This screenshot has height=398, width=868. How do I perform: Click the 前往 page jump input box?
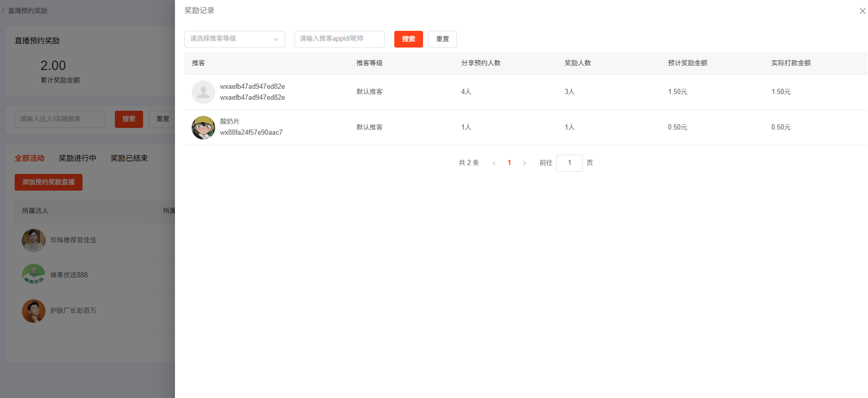569,163
